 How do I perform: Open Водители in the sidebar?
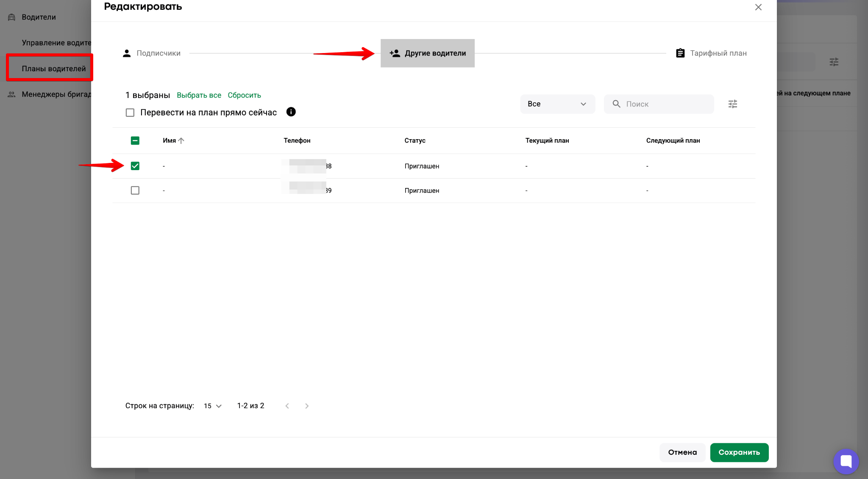(x=39, y=17)
